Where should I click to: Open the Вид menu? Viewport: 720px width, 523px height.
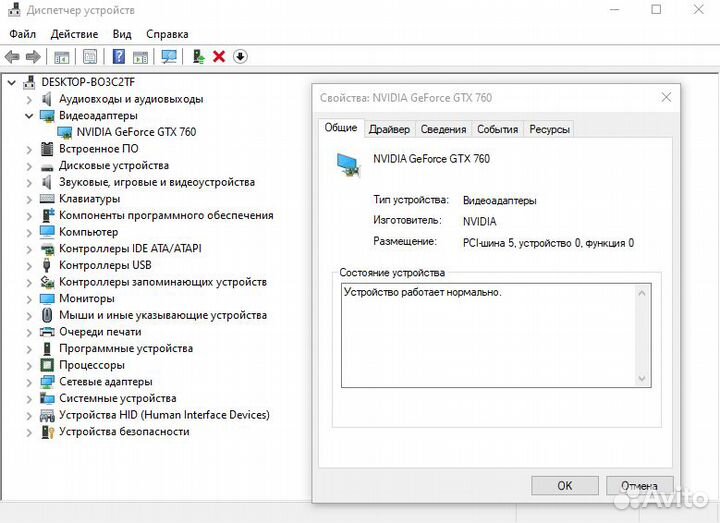(x=122, y=34)
